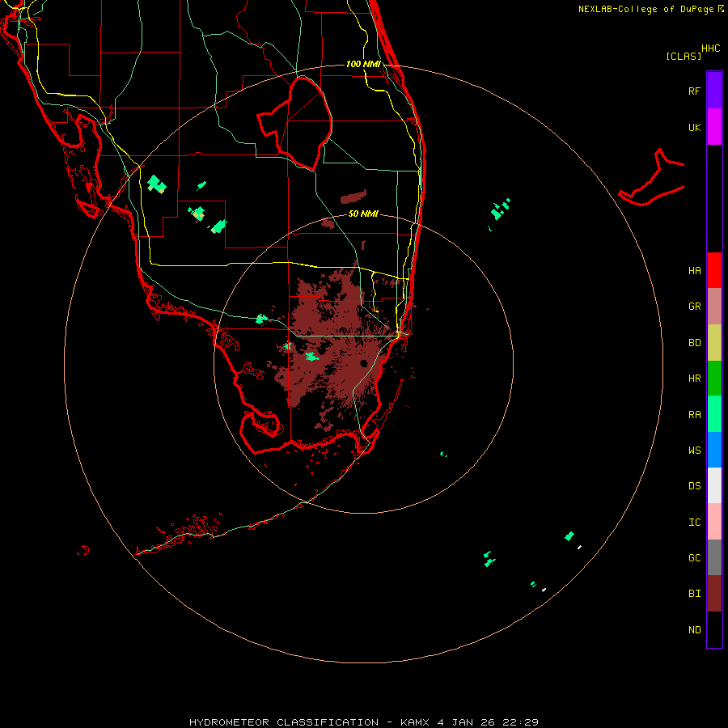Click the 'HR' legend label
The image size is (728, 728).
click(x=694, y=379)
